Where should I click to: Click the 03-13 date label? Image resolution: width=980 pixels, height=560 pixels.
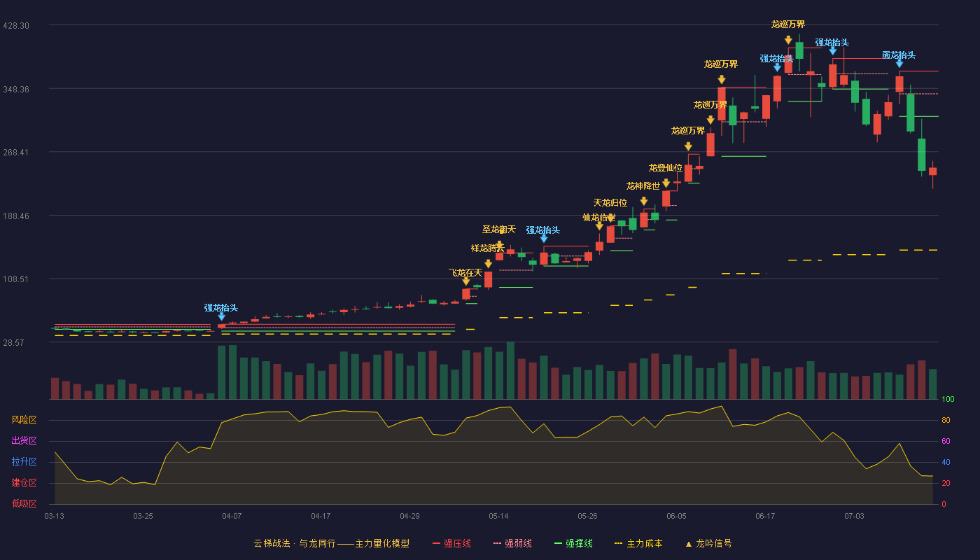coord(54,516)
